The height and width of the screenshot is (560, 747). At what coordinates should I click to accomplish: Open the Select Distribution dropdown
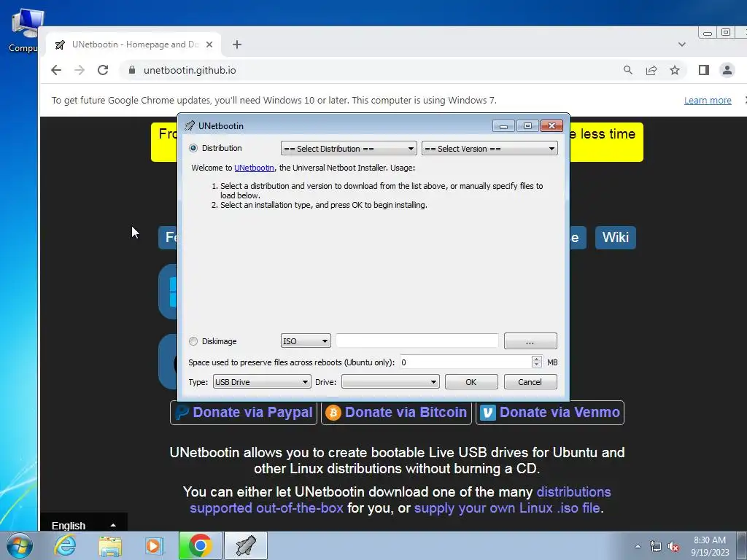[x=349, y=149]
